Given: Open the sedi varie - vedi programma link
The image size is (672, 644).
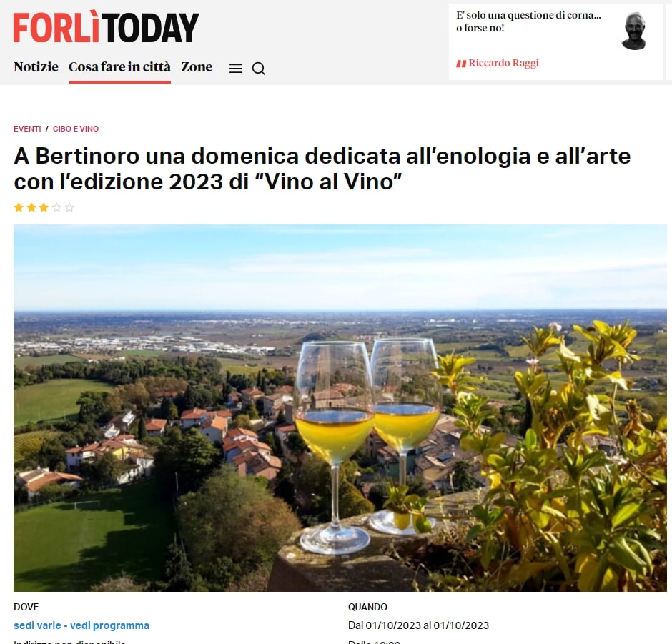Looking at the screenshot, I should (81, 625).
